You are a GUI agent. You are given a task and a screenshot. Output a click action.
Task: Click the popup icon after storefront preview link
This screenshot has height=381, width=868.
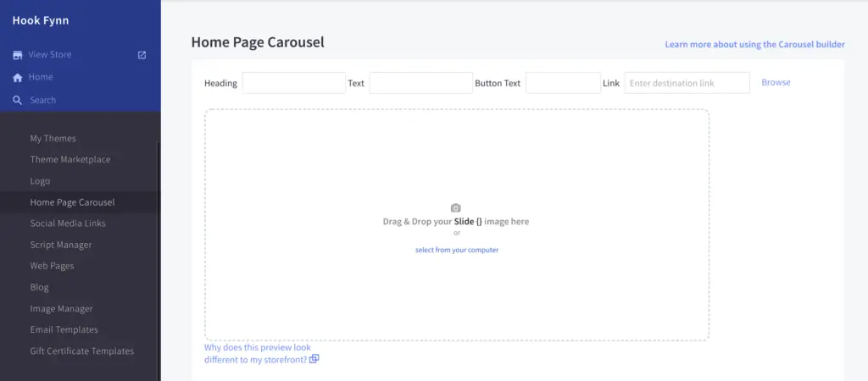tap(314, 359)
